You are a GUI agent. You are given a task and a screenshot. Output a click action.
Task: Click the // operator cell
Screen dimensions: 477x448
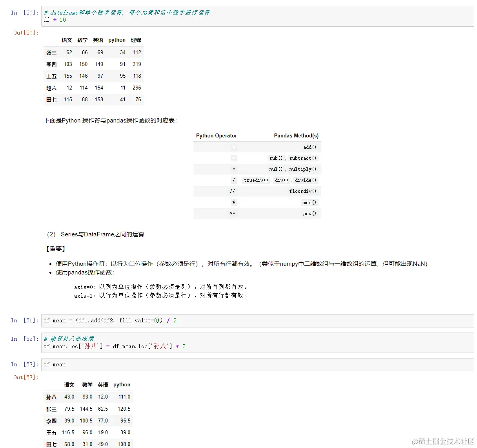tap(232, 191)
